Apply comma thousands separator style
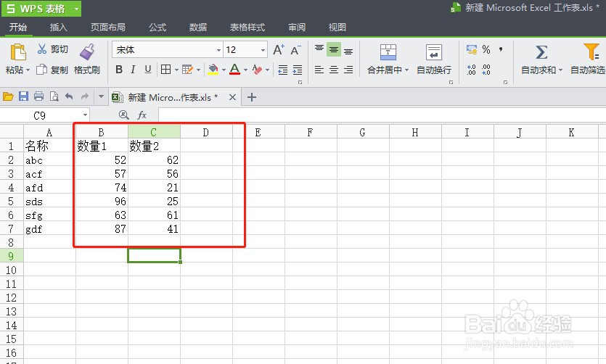606x364 pixels. tap(501, 49)
